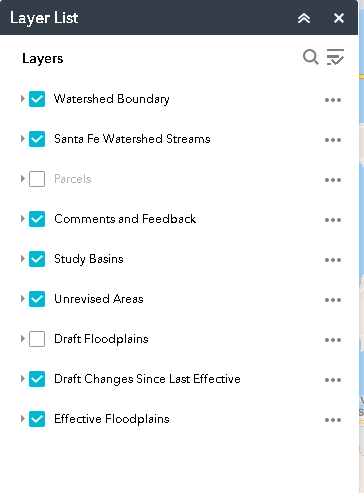Expand the Study Basins layer tree
Screen dimensions: 364x493
pos(23,258)
